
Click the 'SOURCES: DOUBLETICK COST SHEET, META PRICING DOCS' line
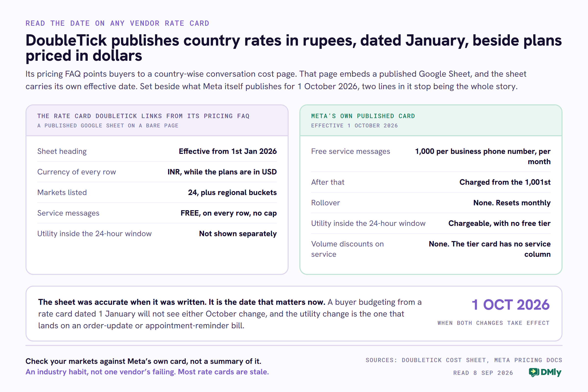(464, 360)
